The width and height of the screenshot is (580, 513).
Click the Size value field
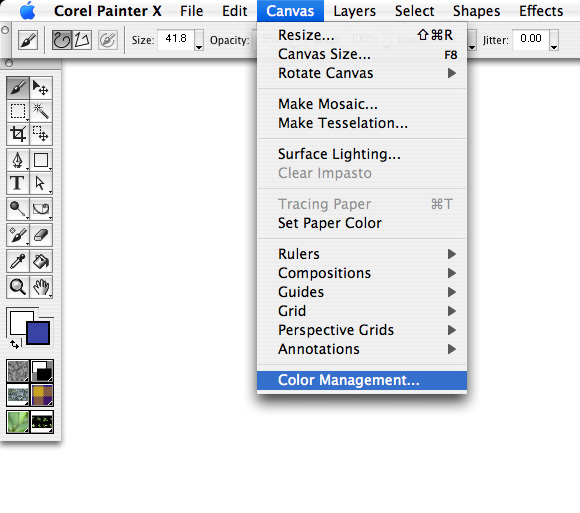[176, 39]
